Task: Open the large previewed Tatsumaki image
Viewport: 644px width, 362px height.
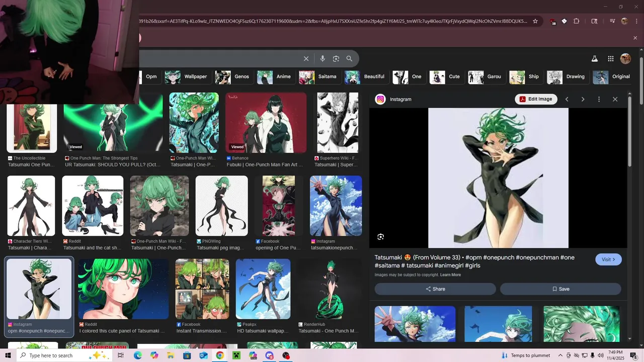Action: (x=498, y=178)
